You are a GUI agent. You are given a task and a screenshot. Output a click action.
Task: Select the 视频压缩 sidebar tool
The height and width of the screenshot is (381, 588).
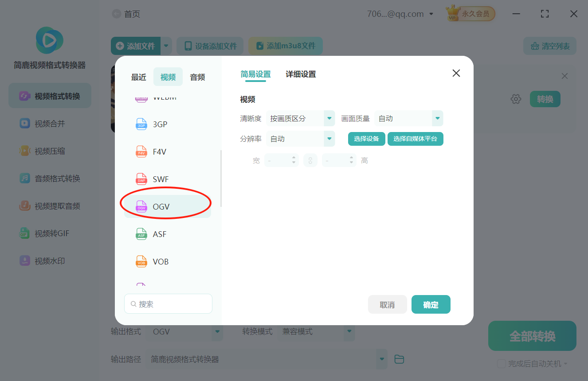pyautogui.click(x=49, y=151)
